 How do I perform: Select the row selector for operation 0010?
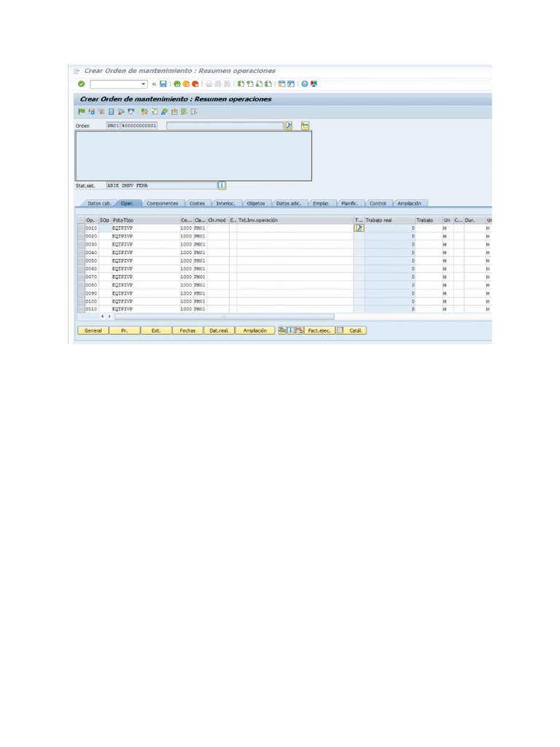pos(81,228)
